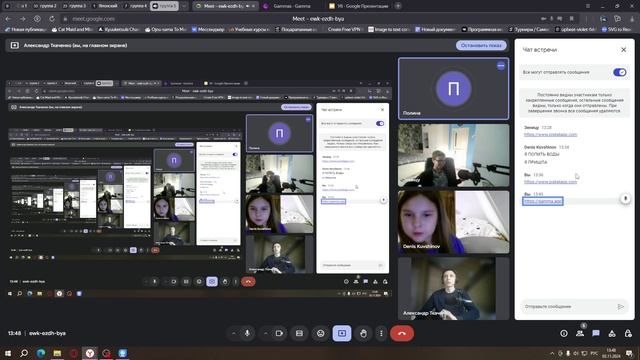The image size is (640, 360).
Task: Open activities shapes icon
Action: pyautogui.click(x=612, y=333)
